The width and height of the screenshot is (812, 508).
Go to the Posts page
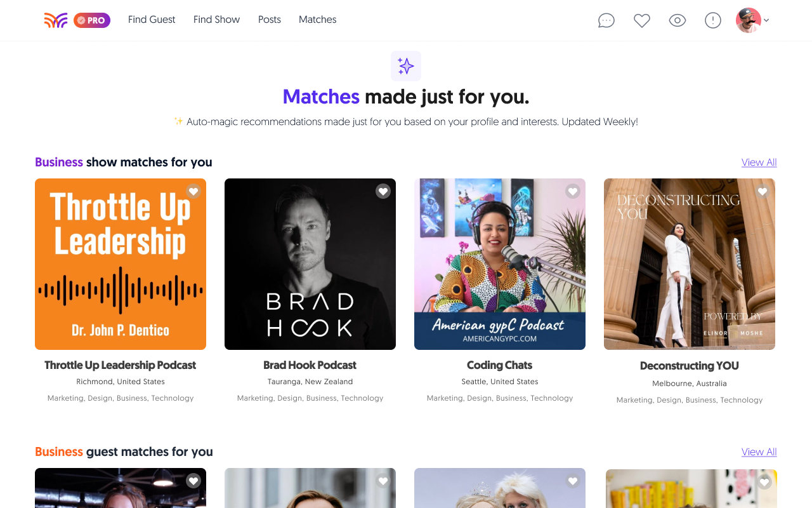tap(270, 20)
